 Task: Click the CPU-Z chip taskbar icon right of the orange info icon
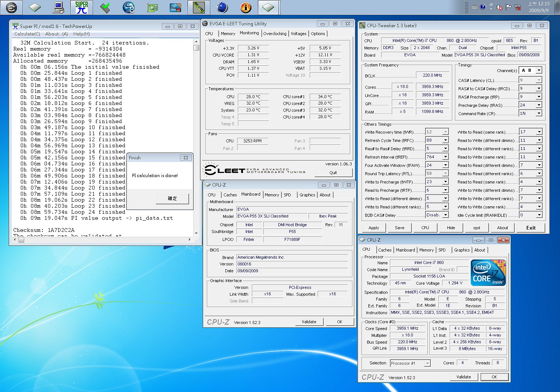(x=269, y=7)
